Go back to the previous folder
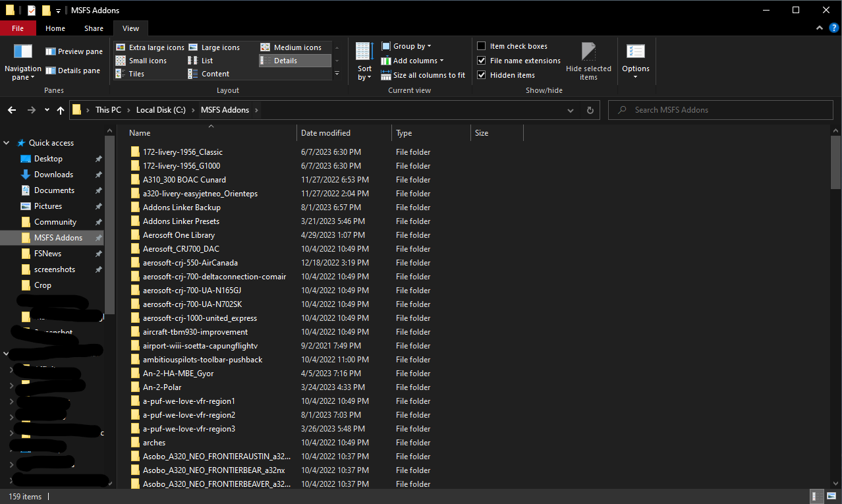The width and height of the screenshot is (842, 504). pyautogui.click(x=13, y=110)
